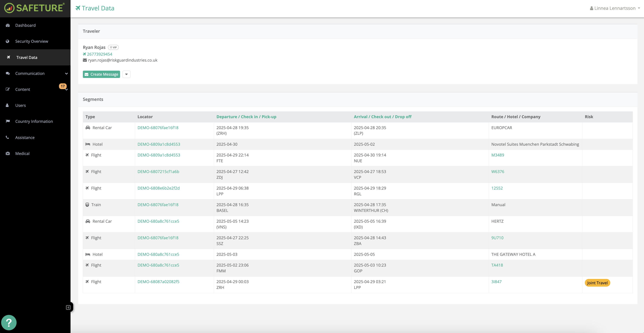Sort by Departure / Check in column
This screenshot has width=644, height=333.
(246, 117)
